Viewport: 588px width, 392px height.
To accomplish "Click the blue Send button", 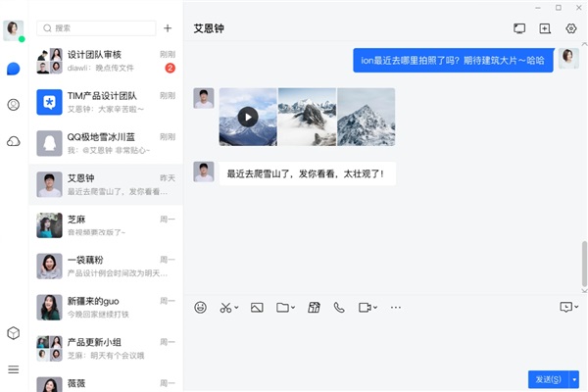I will click(x=547, y=378).
